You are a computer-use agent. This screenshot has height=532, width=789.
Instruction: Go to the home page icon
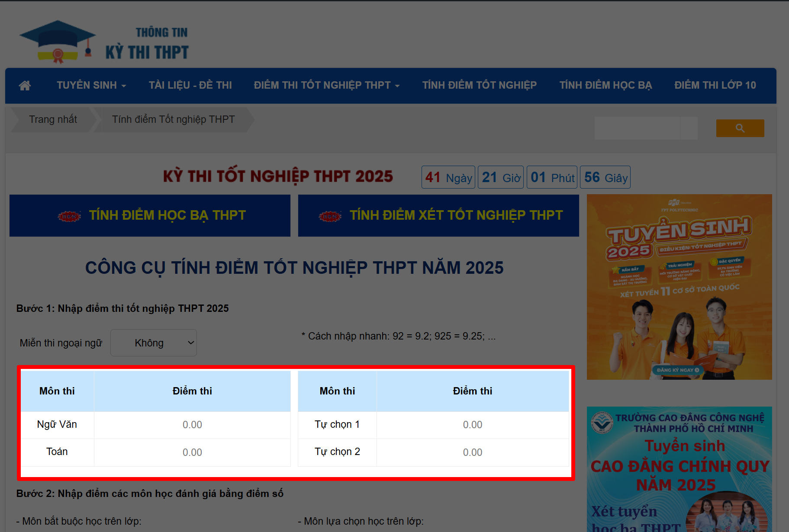point(25,85)
